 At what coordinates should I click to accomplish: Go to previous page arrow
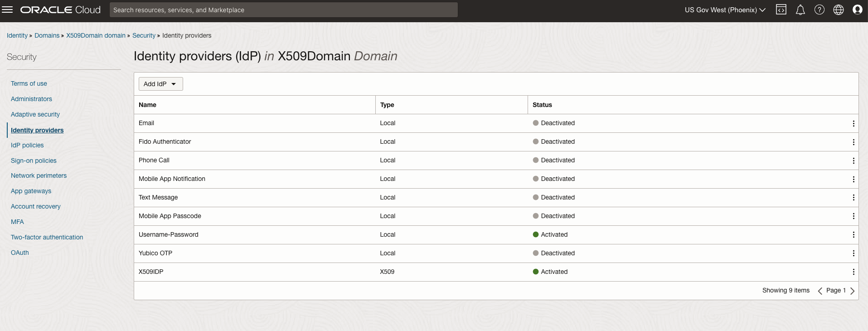point(820,291)
